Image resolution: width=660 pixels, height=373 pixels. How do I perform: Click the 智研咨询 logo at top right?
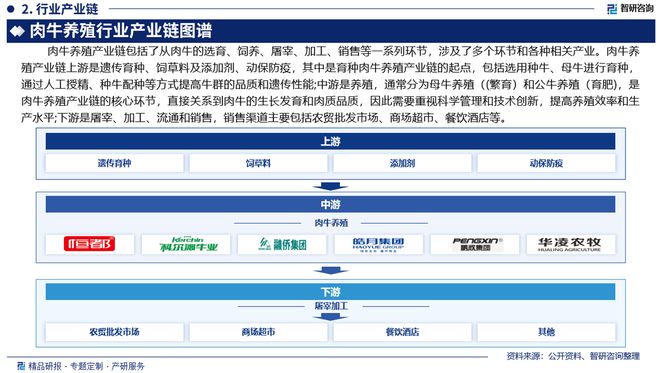click(x=630, y=9)
